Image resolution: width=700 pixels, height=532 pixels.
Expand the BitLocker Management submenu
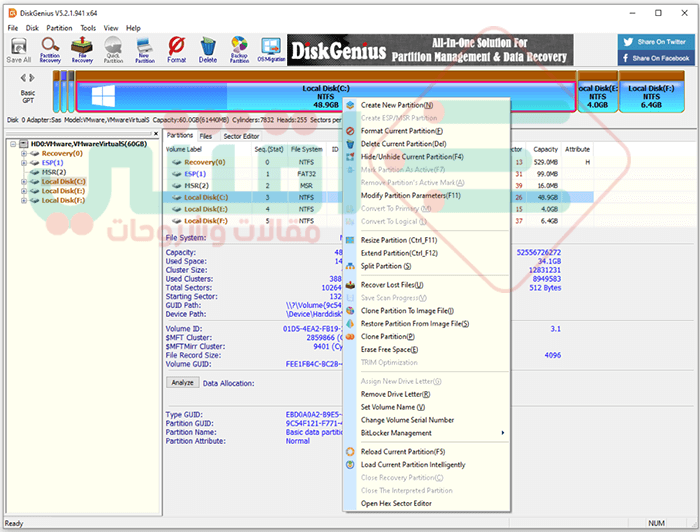click(426, 433)
